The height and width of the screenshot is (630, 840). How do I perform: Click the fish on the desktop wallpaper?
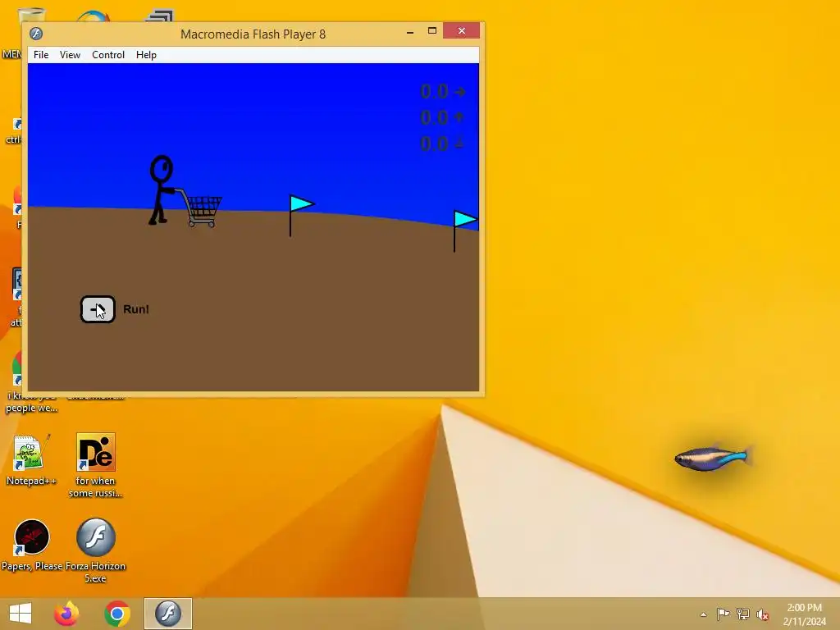click(713, 459)
